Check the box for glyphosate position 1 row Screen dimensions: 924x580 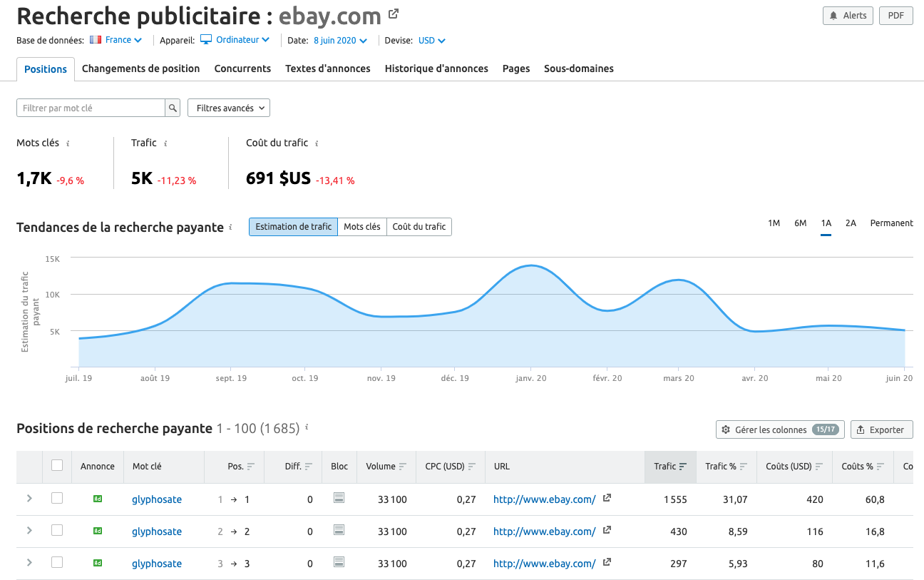tap(57, 498)
